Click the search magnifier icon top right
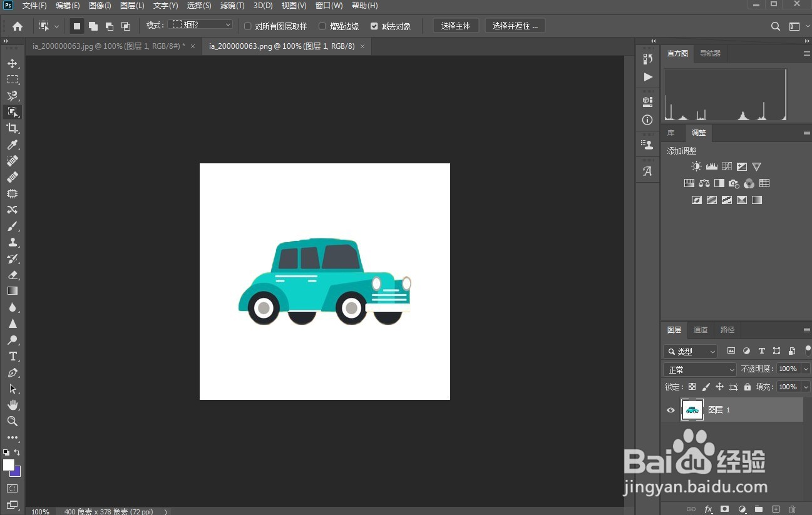Viewport: 812px width, 515px height. click(x=776, y=26)
